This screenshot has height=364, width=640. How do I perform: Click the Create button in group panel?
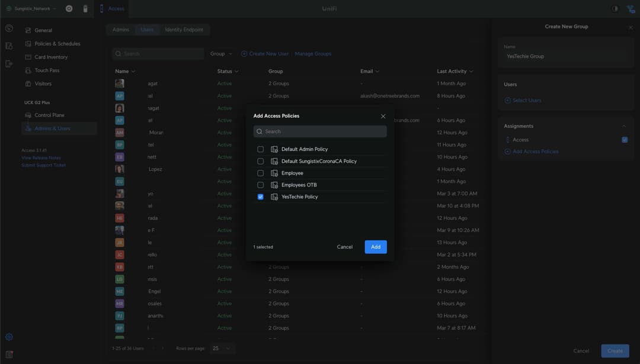615,351
